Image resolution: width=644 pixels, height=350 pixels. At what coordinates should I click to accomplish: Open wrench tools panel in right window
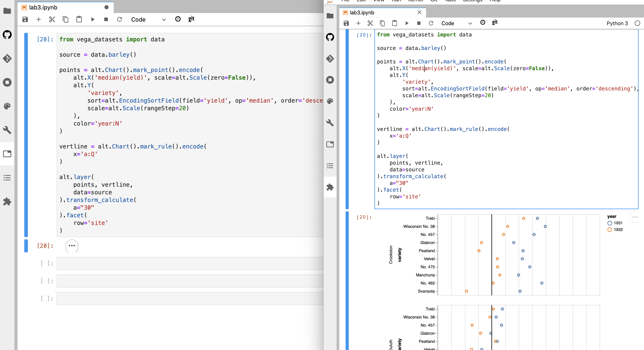point(330,123)
